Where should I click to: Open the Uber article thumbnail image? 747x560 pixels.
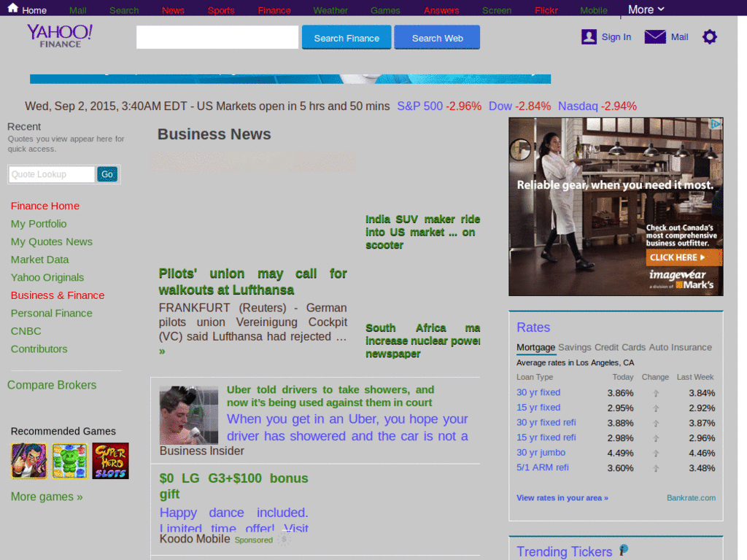189,415
